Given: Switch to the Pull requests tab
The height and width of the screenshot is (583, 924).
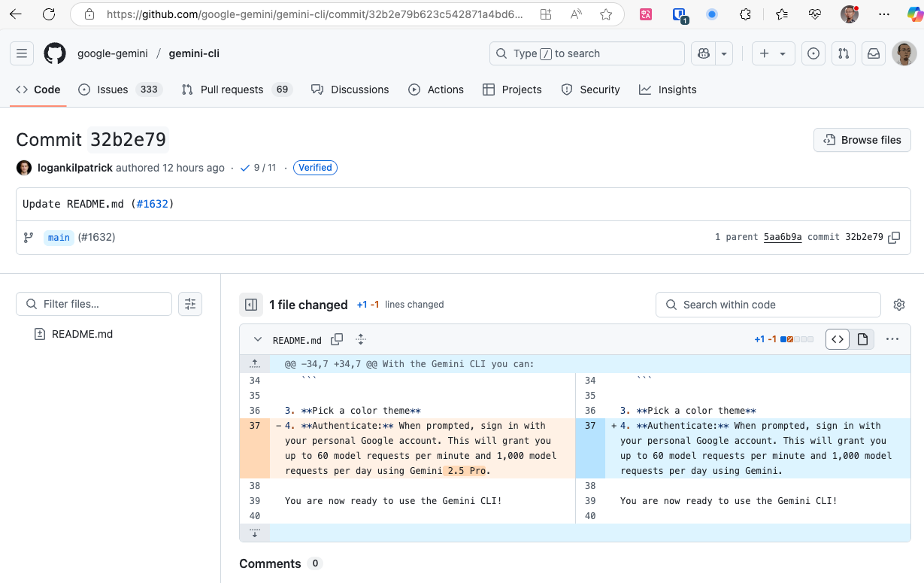Looking at the screenshot, I should pos(236,90).
